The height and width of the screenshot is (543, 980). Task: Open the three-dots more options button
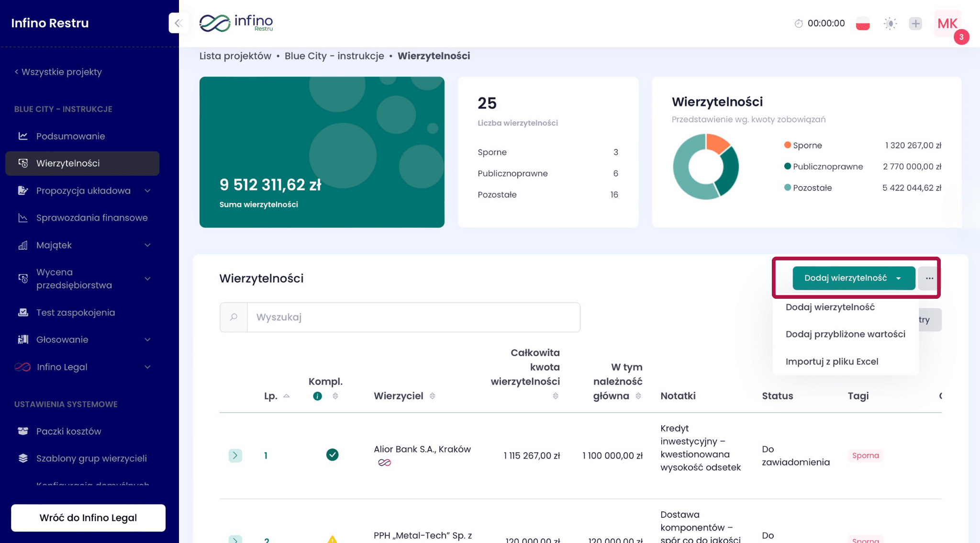[929, 278]
